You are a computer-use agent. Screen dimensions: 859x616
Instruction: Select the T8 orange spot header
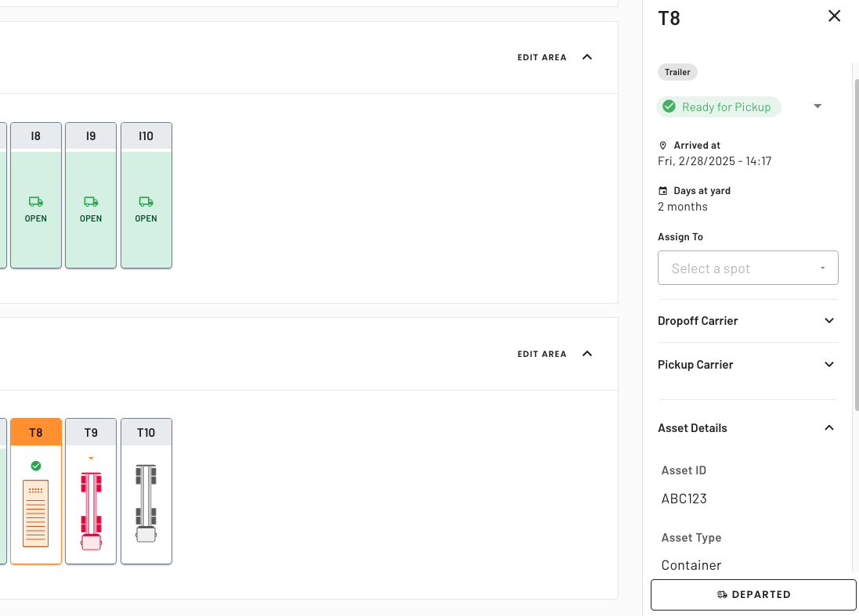coord(35,433)
